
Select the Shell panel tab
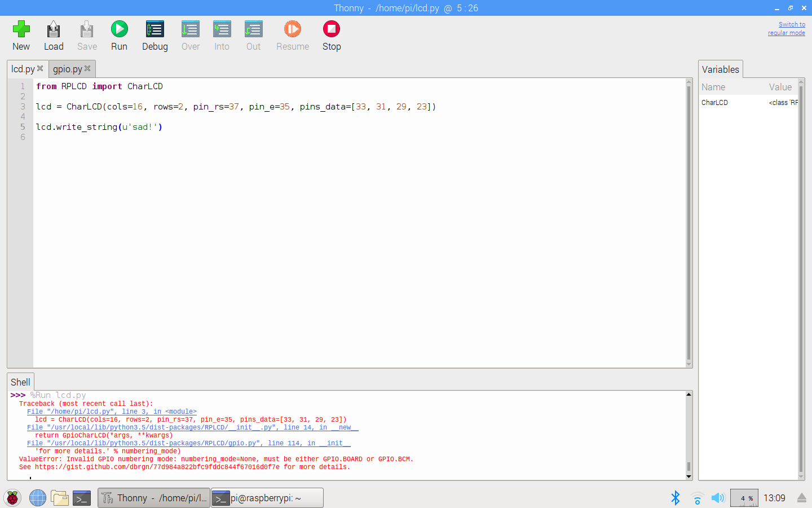pos(20,382)
